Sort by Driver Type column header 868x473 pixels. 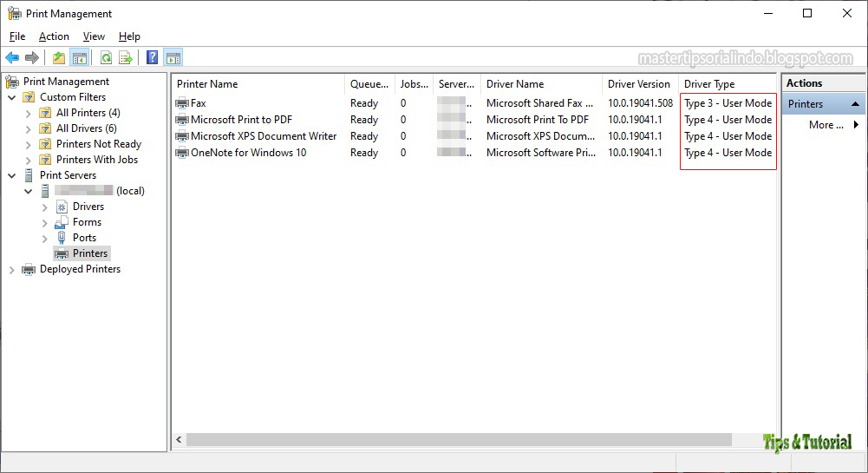click(x=728, y=84)
